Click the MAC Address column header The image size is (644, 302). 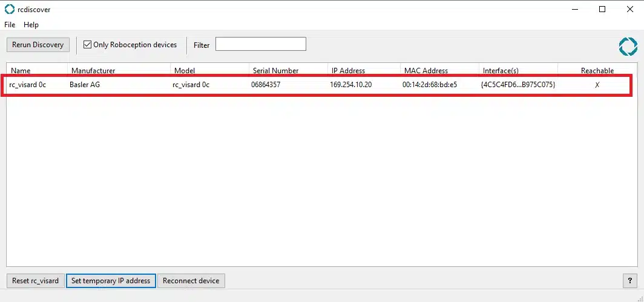[439, 71]
